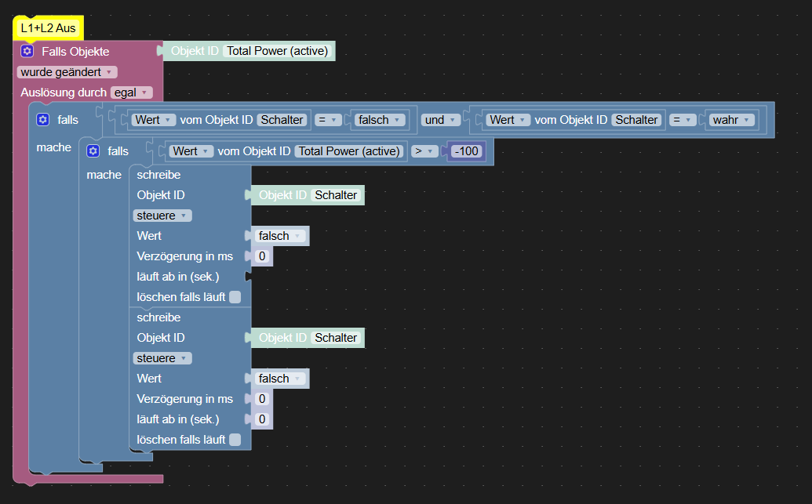Click Schalter ID in first comparison
Screen dimensions: 812x504
[282, 120]
